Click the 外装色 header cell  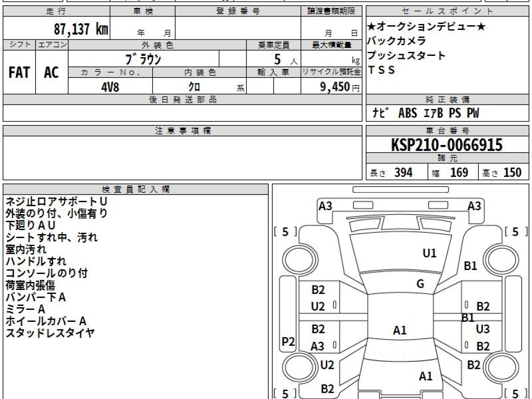(x=157, y=45)
